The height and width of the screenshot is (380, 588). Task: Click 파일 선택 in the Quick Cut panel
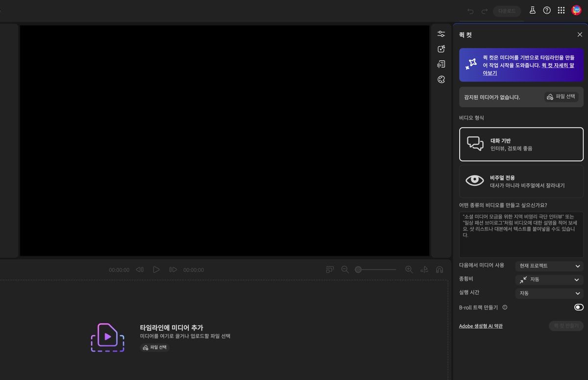click(x=561, y=97)
